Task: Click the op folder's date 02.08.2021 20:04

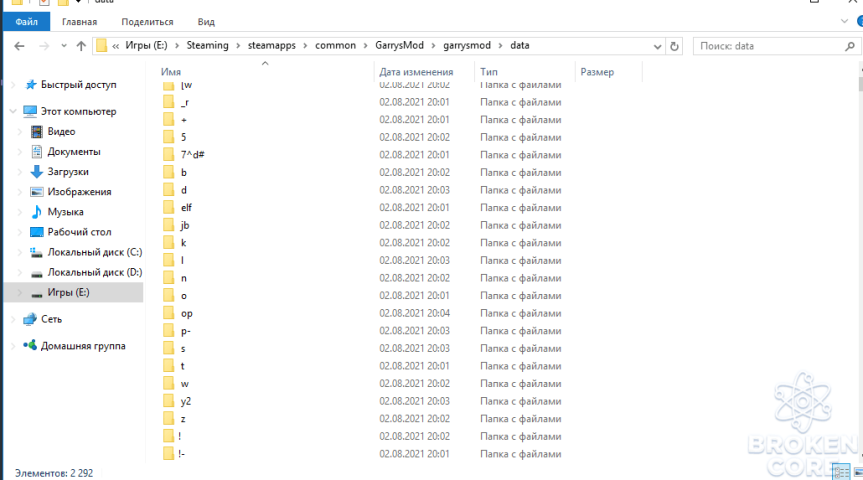Action: pyautogui.click(x=414, y=313)
